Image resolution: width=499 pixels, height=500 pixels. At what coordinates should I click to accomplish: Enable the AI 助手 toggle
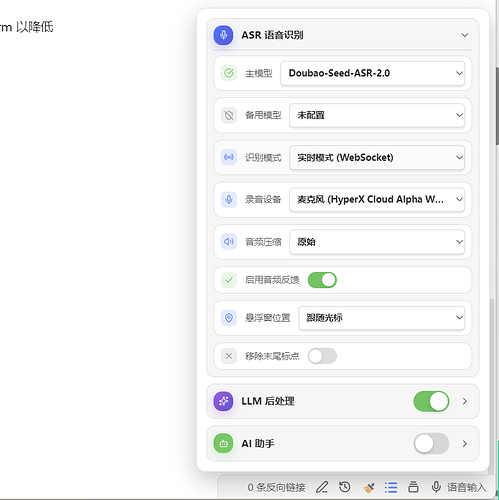pyautogui.click(x=431, y=443)
